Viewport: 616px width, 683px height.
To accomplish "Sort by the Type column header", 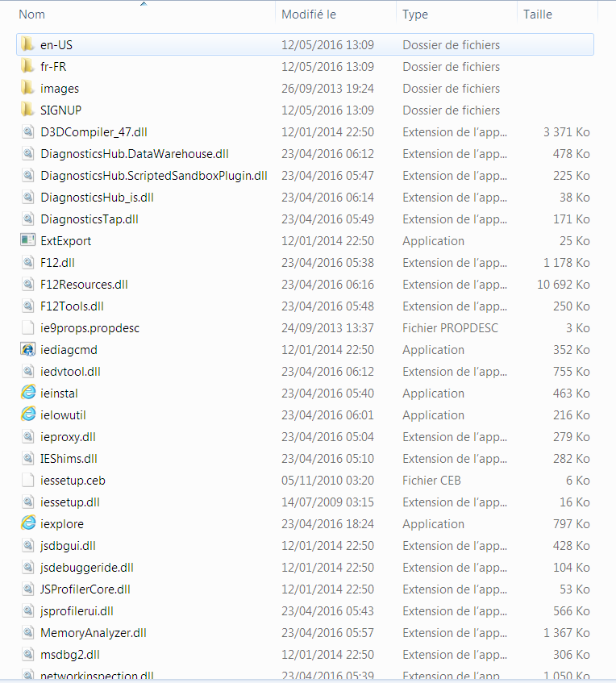I will [415, 15].
